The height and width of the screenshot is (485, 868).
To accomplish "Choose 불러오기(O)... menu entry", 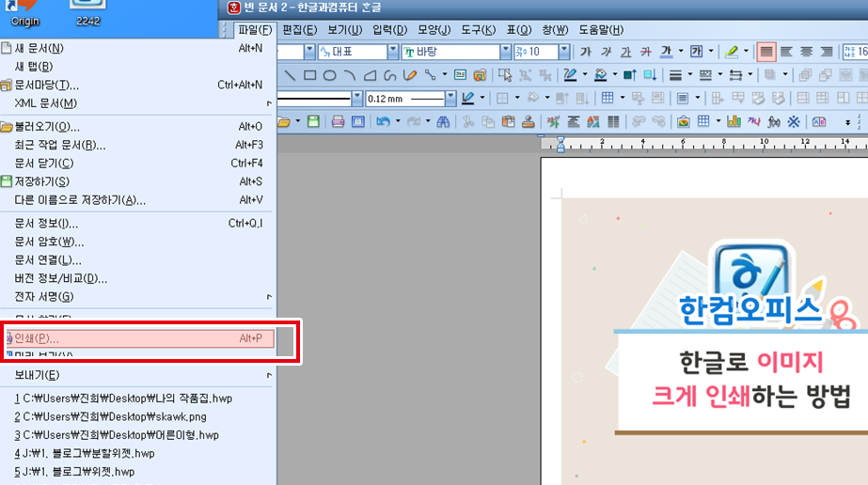I will coord(137,127).
